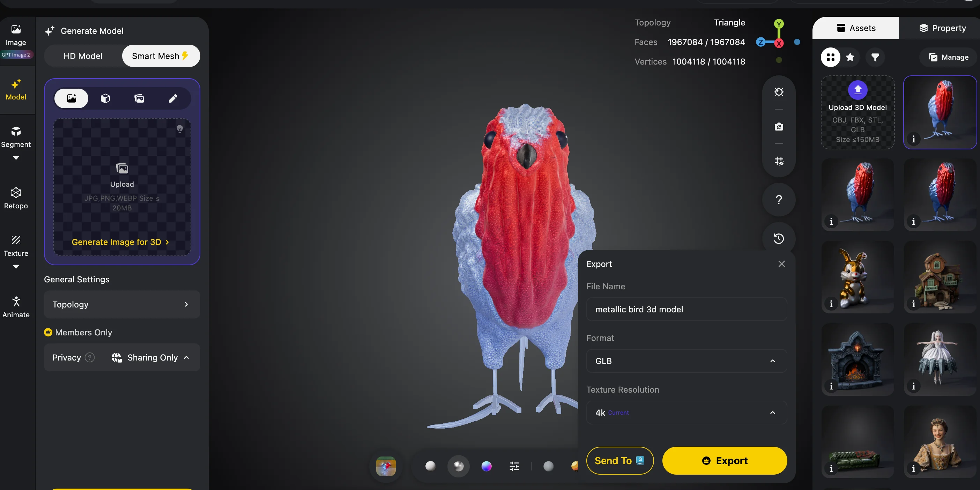Edit the File Name input field

click(686, 309)
